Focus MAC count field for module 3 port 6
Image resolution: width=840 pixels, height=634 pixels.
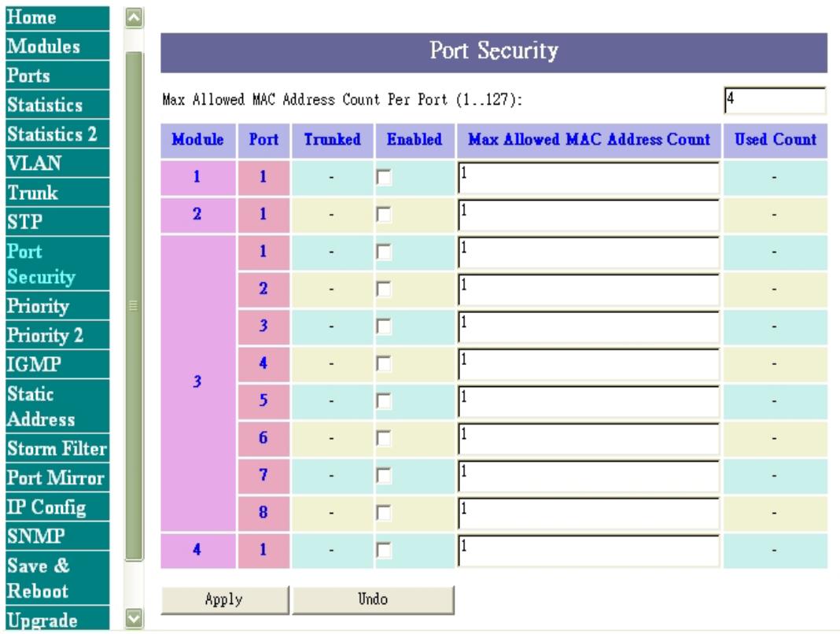coord(589,439)
